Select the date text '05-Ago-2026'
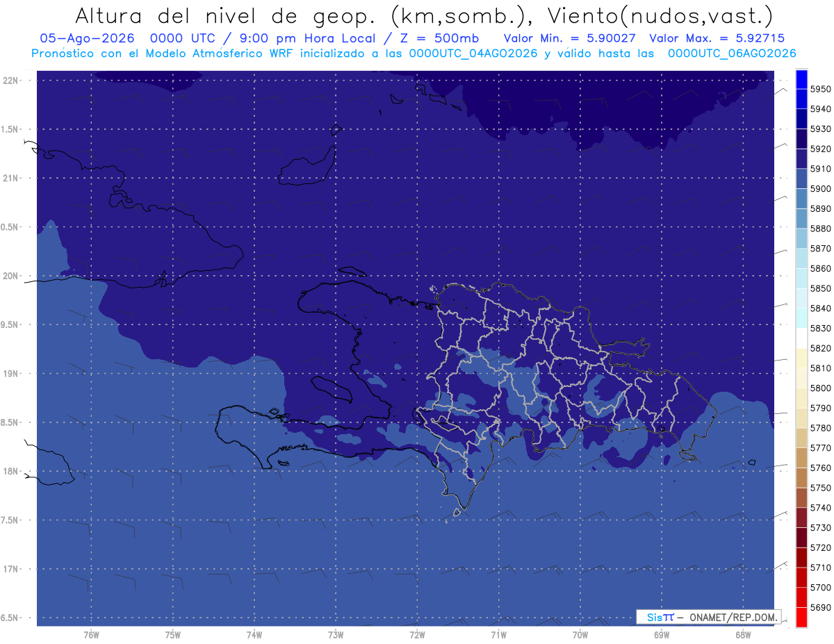The width and height of the screenshot is (834, 644). click(88, 38)
